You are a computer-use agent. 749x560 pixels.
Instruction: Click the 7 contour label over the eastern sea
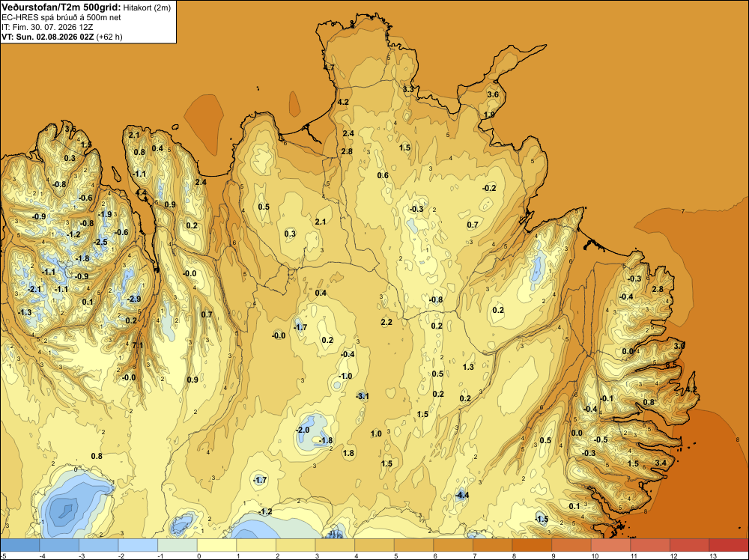[683, 211]
